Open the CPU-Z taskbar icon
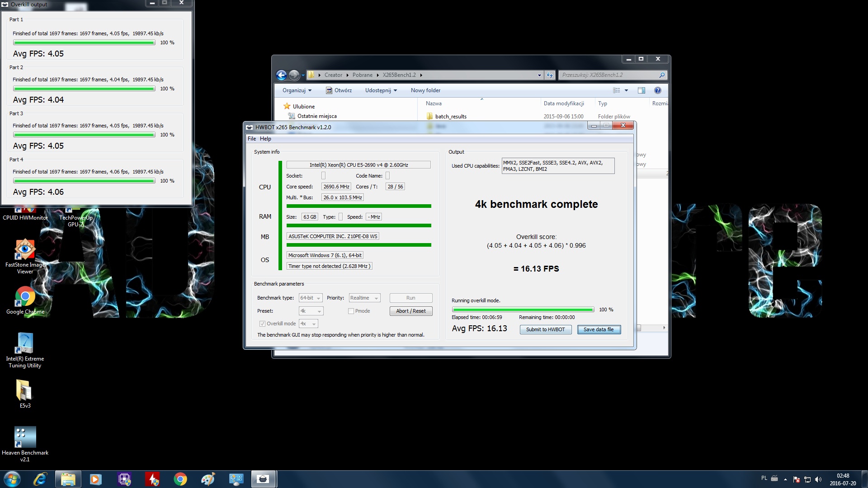This screenshot has width=868, height=488. click(124, 479)
